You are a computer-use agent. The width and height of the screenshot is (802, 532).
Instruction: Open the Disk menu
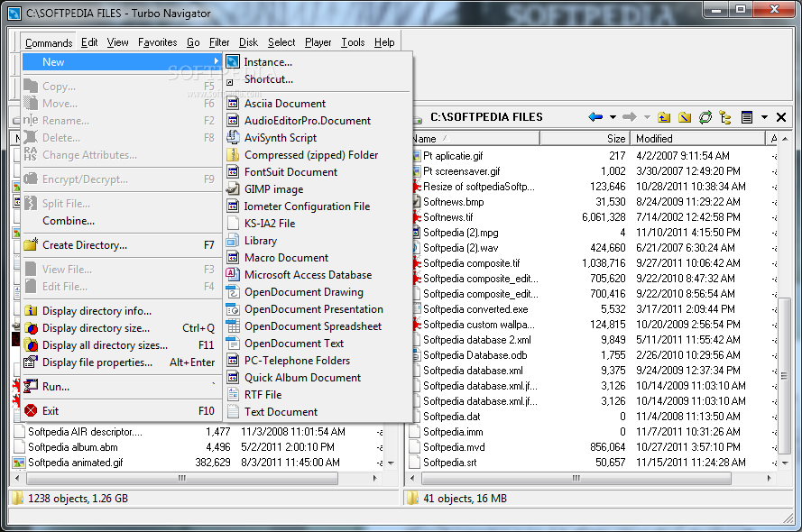point(249,42)
